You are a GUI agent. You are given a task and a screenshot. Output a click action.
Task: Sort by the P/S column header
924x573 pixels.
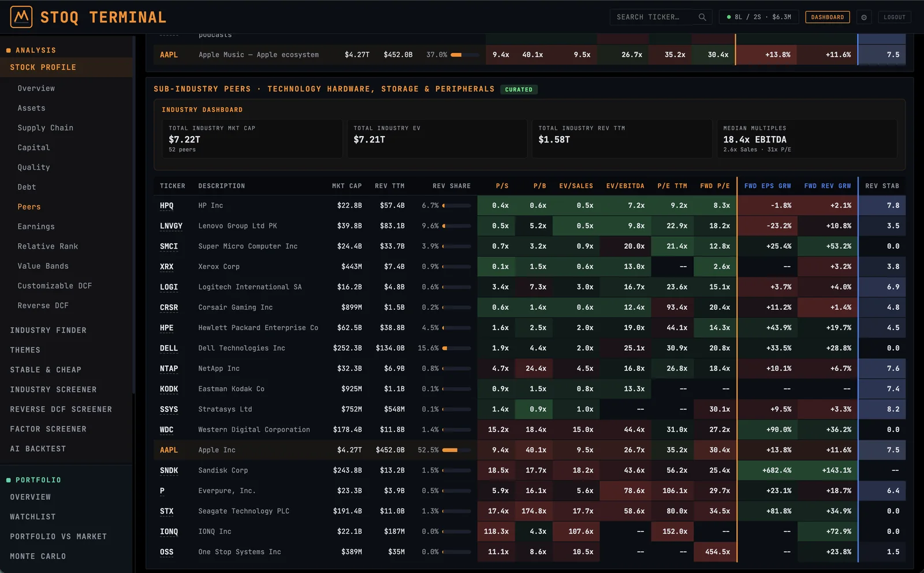pyautogui.click(x=502, y=186)
